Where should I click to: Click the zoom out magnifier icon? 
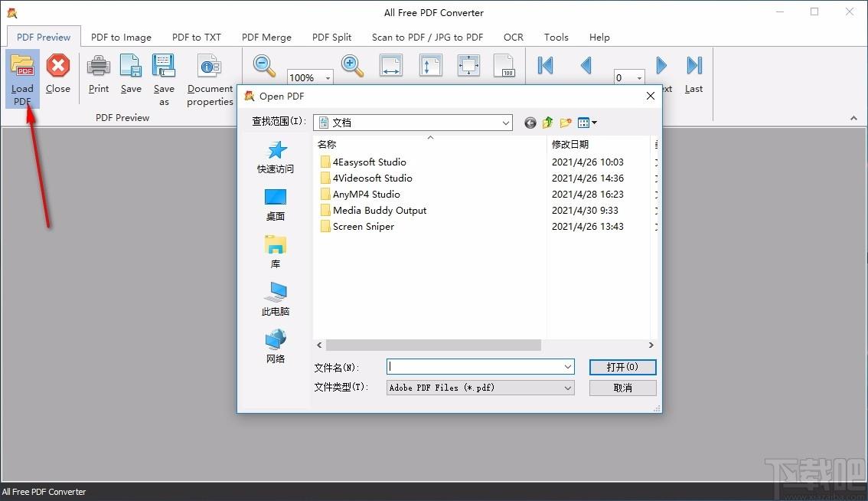click(264, 65)
